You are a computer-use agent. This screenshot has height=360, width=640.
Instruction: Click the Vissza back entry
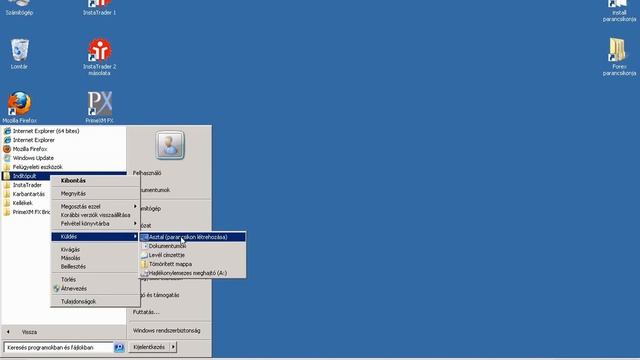[29, 332]
